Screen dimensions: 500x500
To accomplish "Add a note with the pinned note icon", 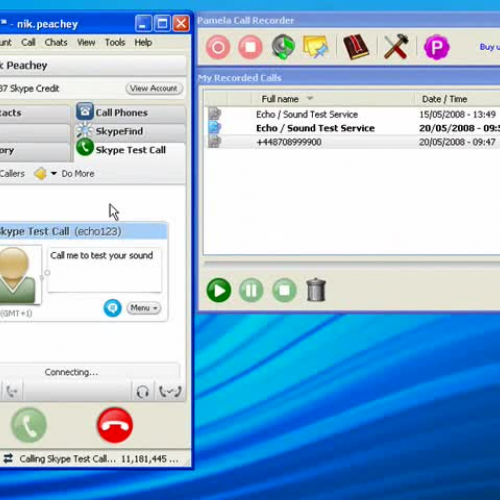I will coord(315,47).
